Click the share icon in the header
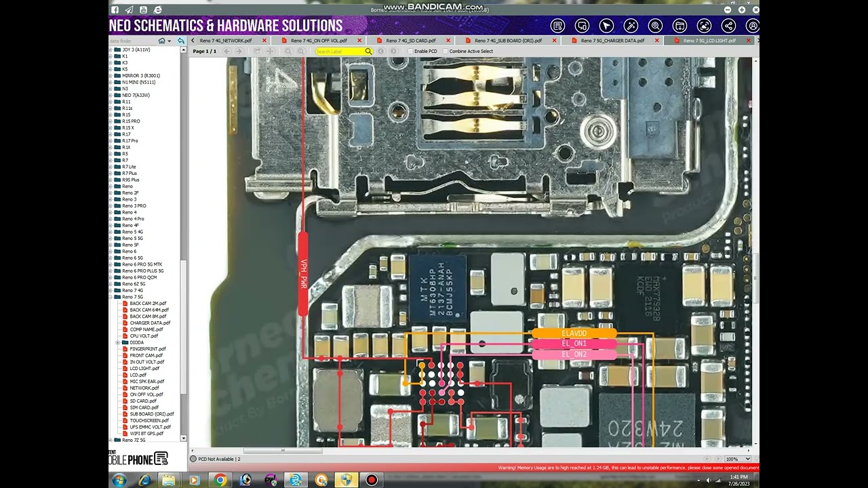The height and width of the screenshot is (488, 868). click(x=728, y=26)
